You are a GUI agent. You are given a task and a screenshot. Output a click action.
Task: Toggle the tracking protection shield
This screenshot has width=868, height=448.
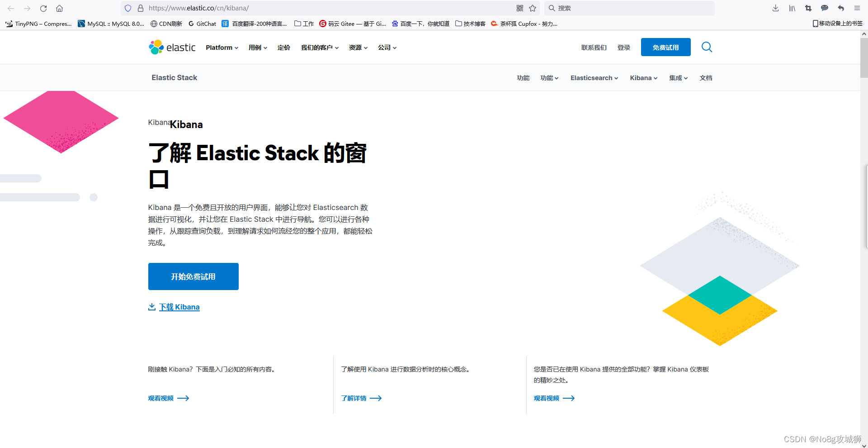(x=128, y=8)
